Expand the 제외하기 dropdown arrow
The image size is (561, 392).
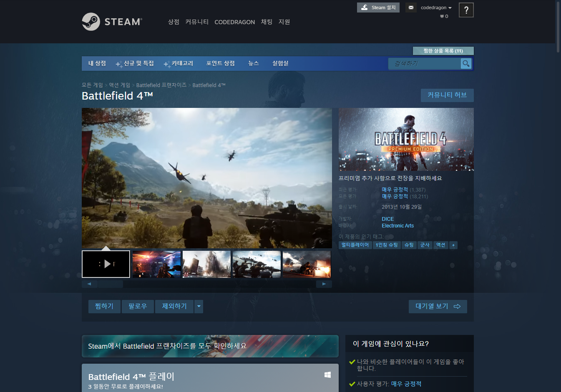199,307
